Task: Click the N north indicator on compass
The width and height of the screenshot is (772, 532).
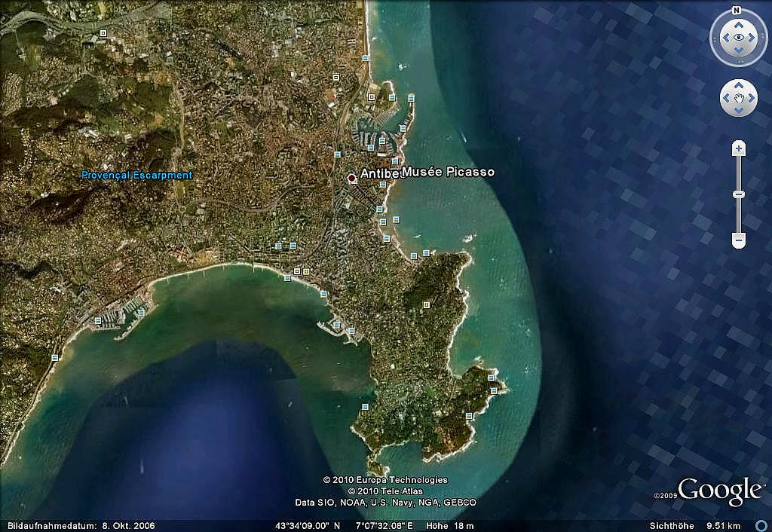Action: [737, 11]
